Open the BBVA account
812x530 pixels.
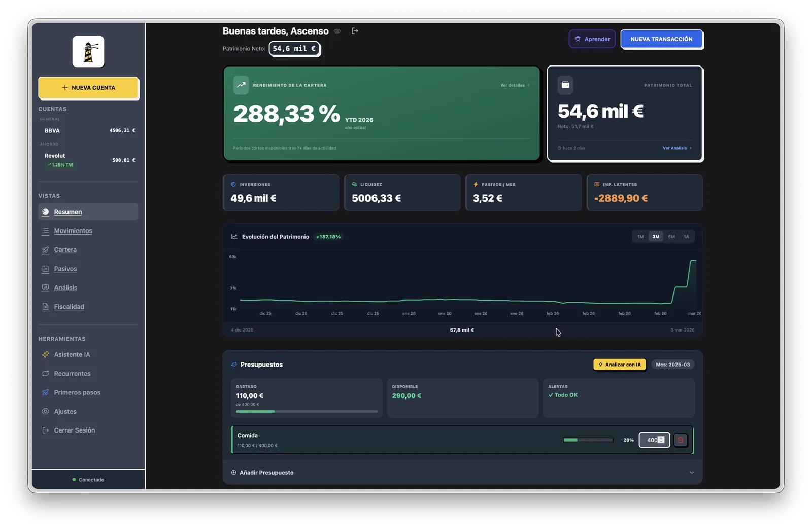(88, 130)
